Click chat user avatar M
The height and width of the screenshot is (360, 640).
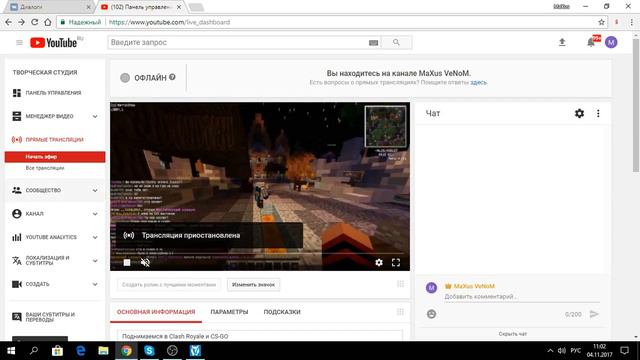click(x=431, y=288)
